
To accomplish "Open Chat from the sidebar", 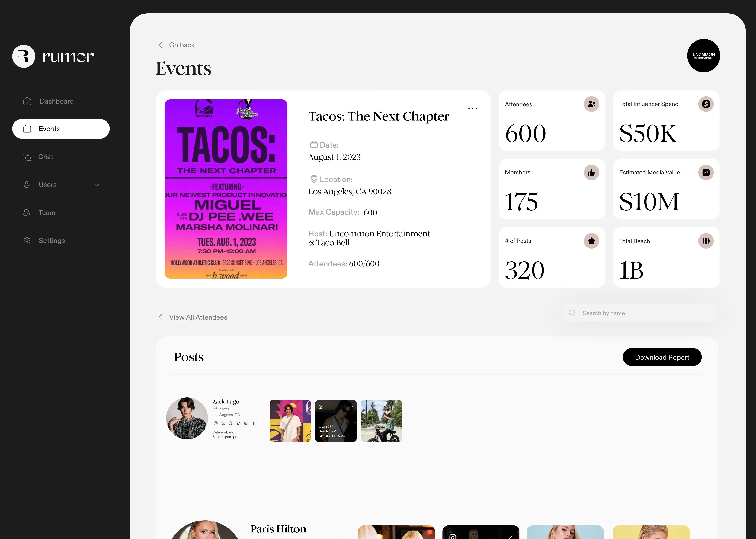I will [x=38, y=157].
